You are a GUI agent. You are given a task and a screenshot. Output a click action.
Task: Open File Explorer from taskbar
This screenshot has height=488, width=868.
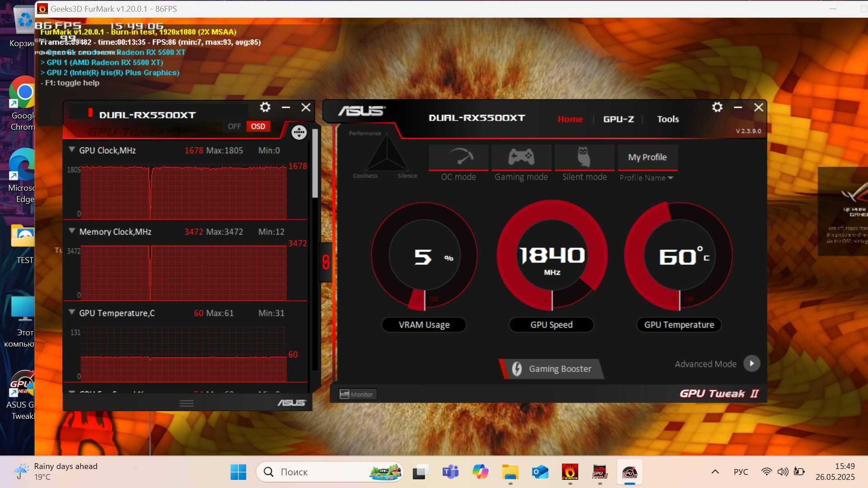(510, 472)
